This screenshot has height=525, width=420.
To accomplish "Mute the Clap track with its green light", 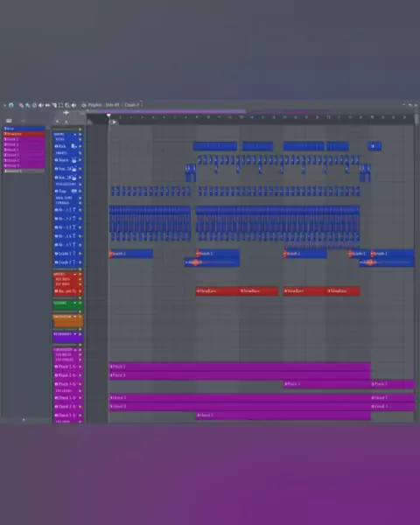I will [x=80, y=191].
